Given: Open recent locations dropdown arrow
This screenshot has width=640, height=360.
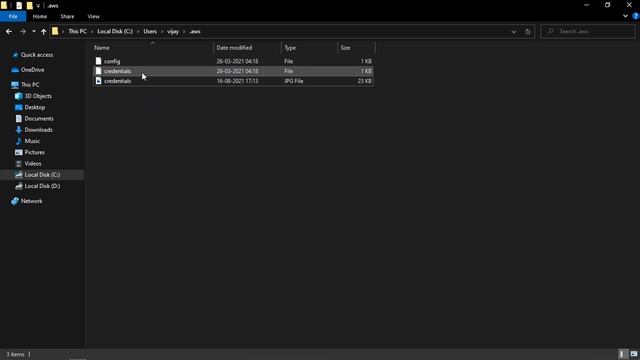Looking at the screenshot, I should [33, 31].
